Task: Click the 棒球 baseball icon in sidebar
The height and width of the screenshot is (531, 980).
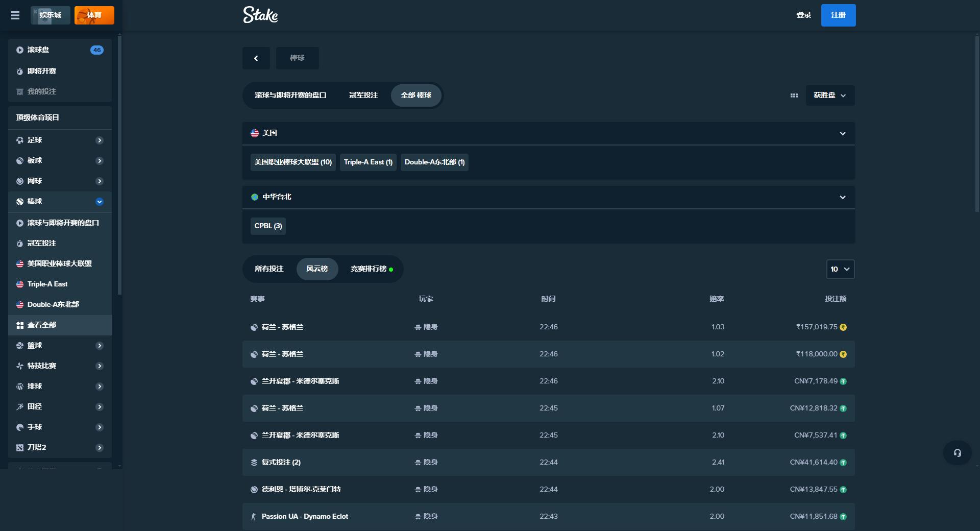Action: [x=19, y=202]
